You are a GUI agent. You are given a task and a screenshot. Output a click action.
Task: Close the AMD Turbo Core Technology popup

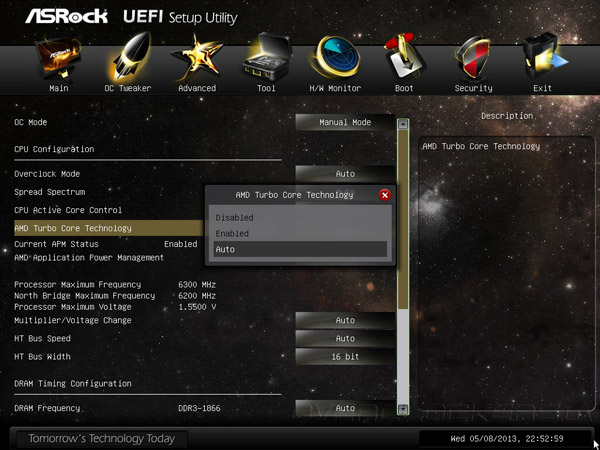coord(385,195)
